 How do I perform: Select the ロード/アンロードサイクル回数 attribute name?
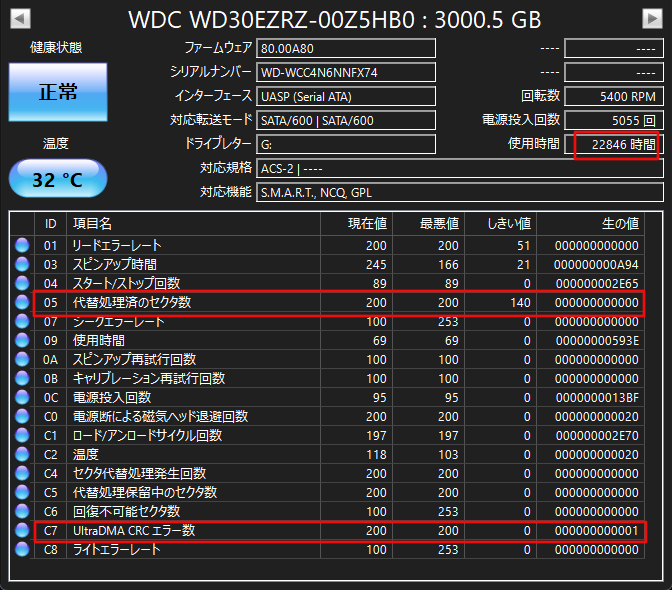(x=147, y=435)
